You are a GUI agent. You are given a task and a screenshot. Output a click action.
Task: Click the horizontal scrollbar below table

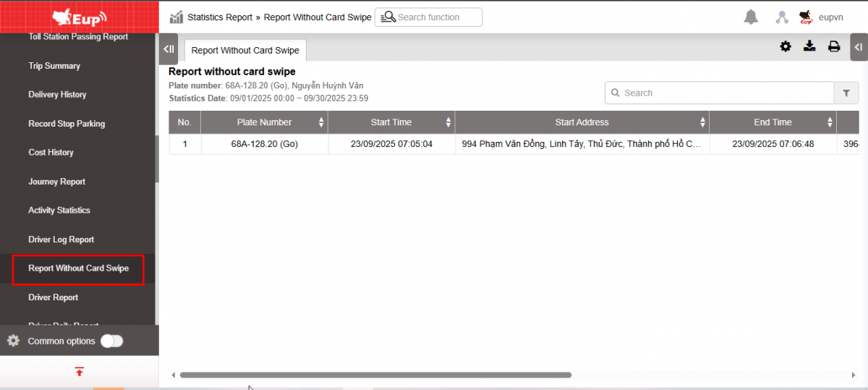click(x=375, y=375)
